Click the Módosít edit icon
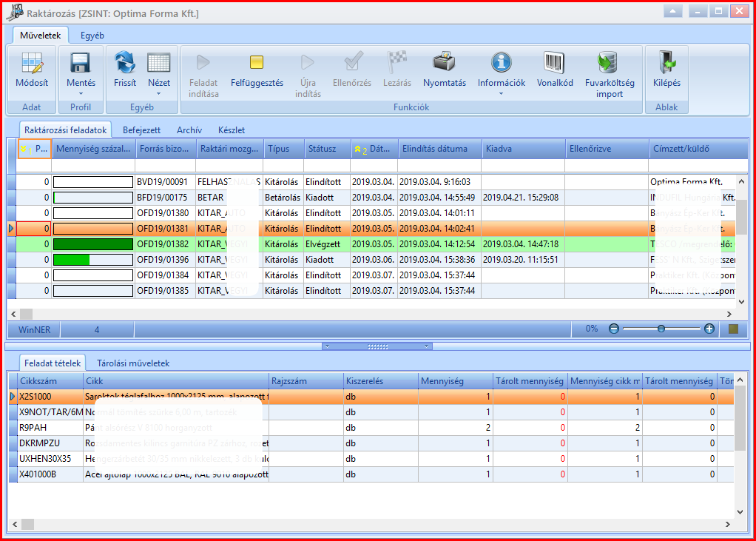This screenshot has height=541, width=756. [x=32, y=63]
